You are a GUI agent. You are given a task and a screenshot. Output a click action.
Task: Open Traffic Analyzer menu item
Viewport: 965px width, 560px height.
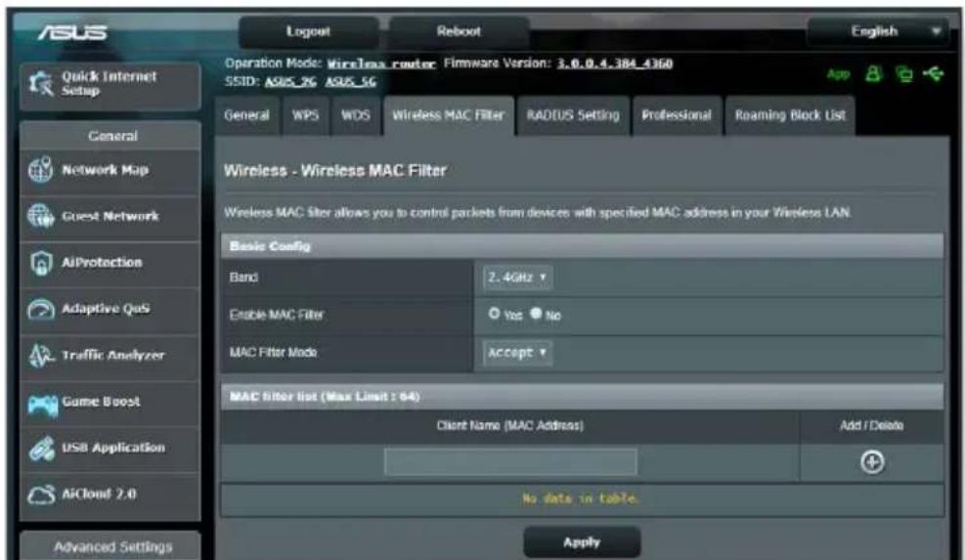tap(110, 356)
